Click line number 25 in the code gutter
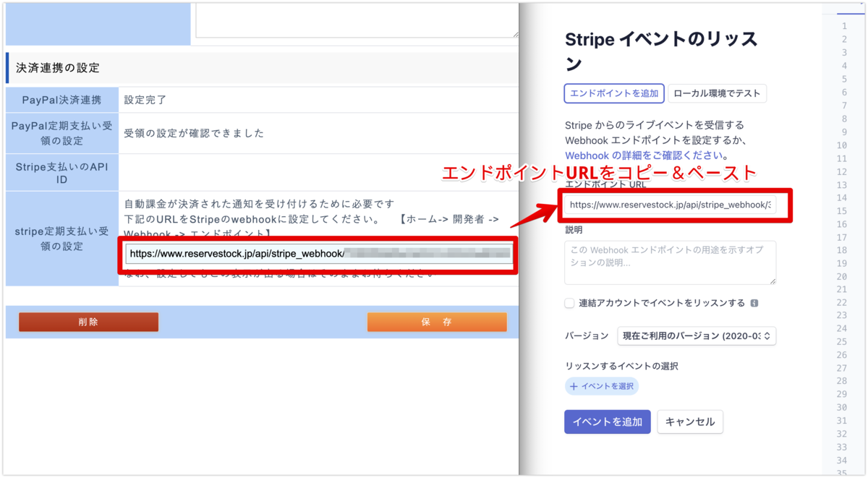 (842, 342)
